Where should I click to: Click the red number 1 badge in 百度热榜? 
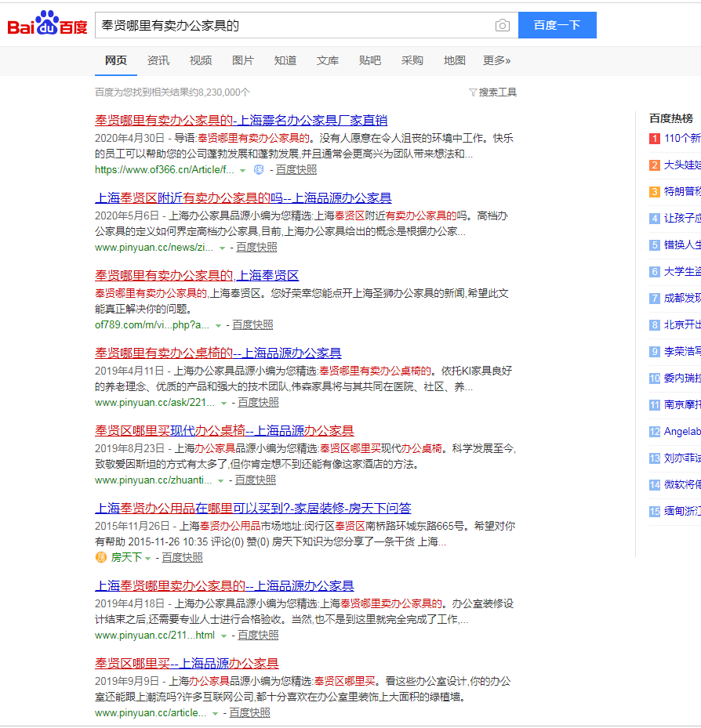point(655,138)
